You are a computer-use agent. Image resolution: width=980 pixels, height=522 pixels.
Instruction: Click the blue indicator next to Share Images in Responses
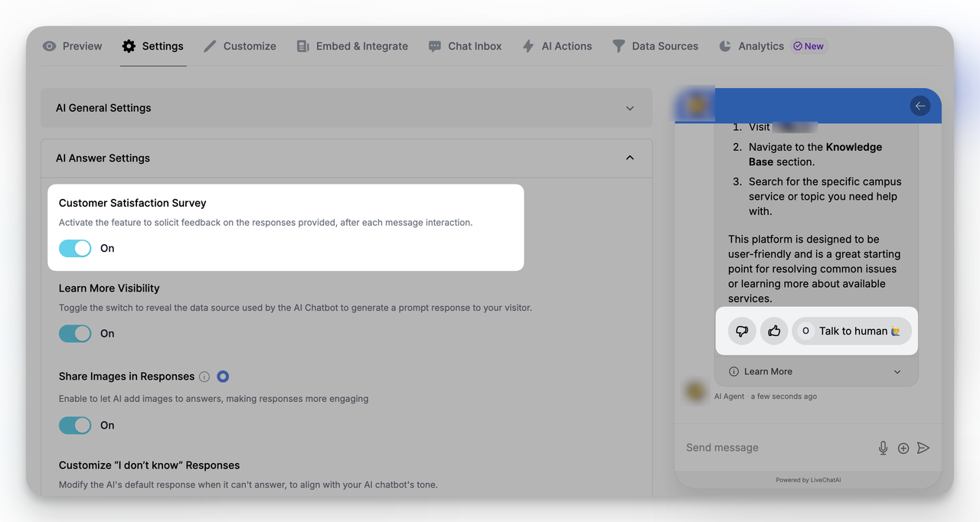pos(222,376)
